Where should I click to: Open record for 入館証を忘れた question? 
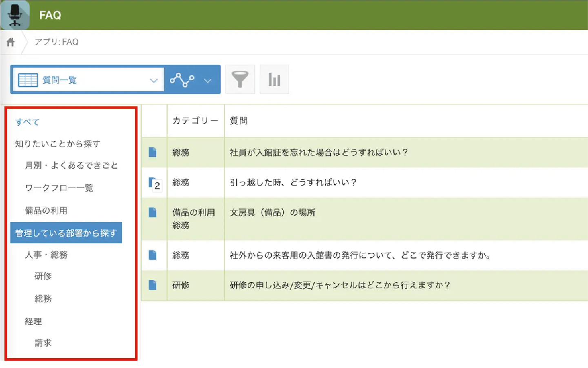[153, 152]
